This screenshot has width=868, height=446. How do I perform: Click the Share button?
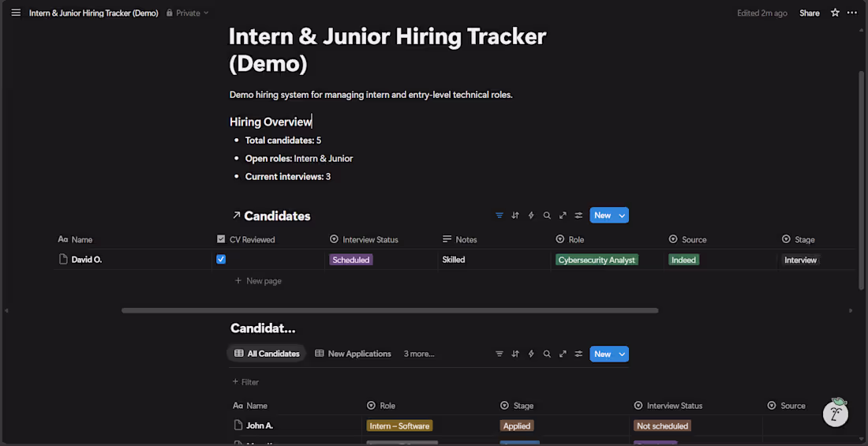click(809, 13)
